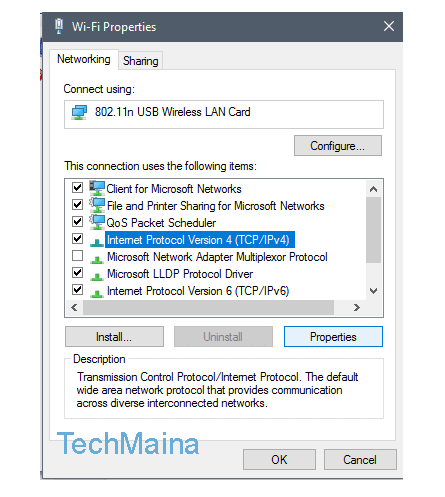This screenshot has width=445, height=497.
Task: Uncheck Client for Microsoft Networks checkbox
Action: (x=77, y=188)
